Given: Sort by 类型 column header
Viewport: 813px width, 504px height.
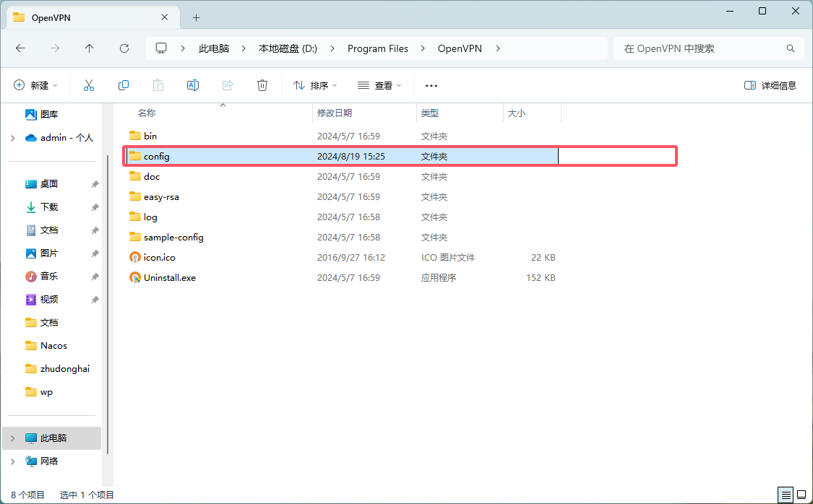Looking at the screenshot, I should [x=430, y=113].
